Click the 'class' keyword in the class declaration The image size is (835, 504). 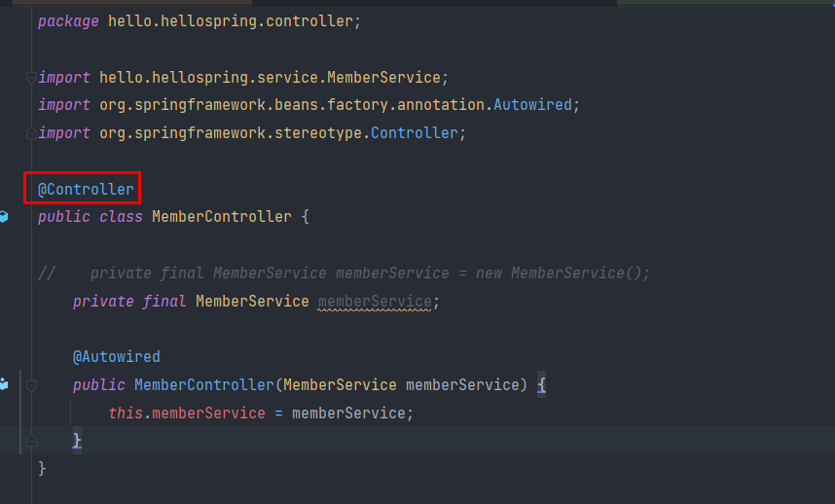pos(121,217)
